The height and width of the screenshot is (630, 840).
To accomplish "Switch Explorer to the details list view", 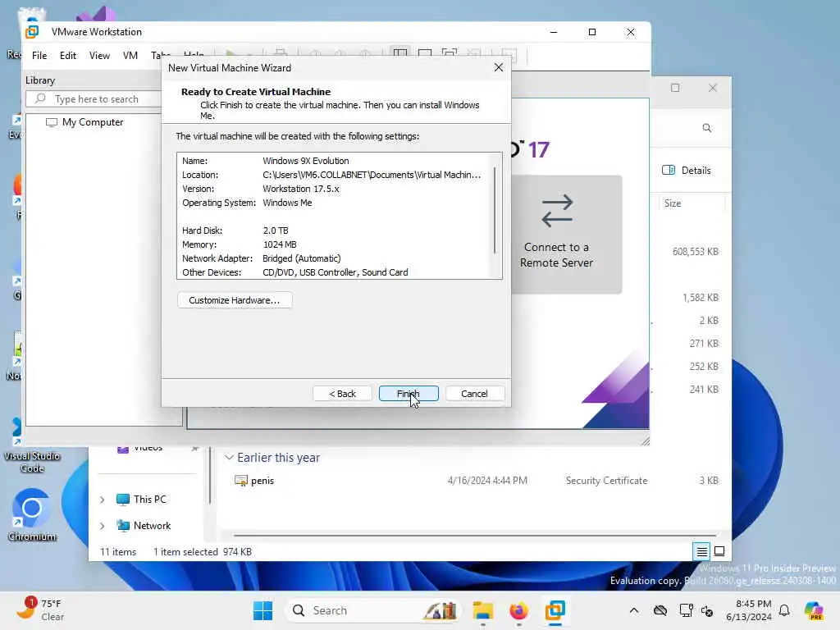I will 701,551.
